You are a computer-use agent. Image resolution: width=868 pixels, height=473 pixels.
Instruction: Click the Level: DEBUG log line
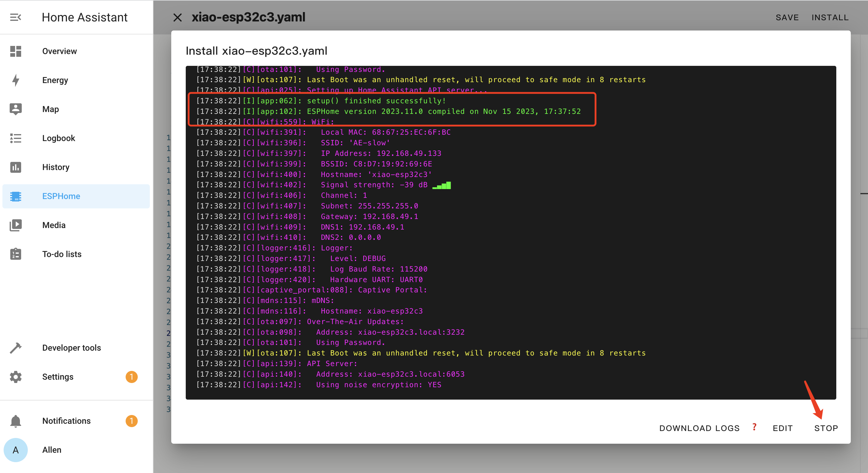click(x=291, y=259)
